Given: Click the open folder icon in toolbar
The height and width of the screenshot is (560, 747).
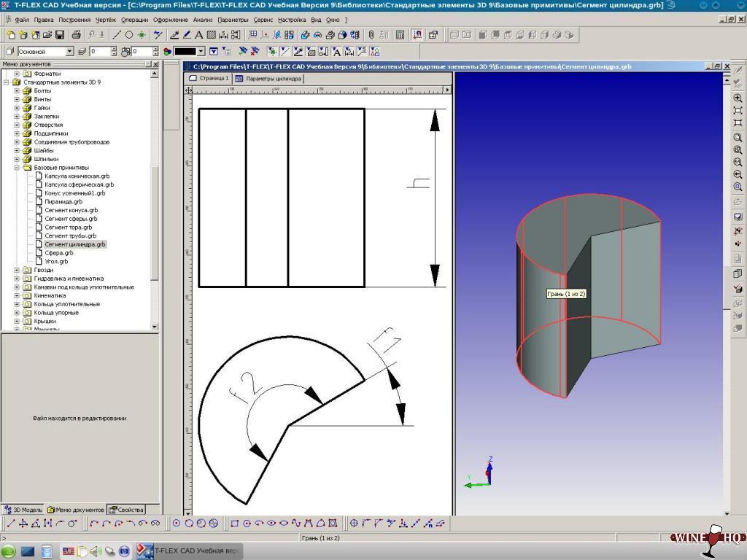Looking at the screenshot, I should (47, 34).
